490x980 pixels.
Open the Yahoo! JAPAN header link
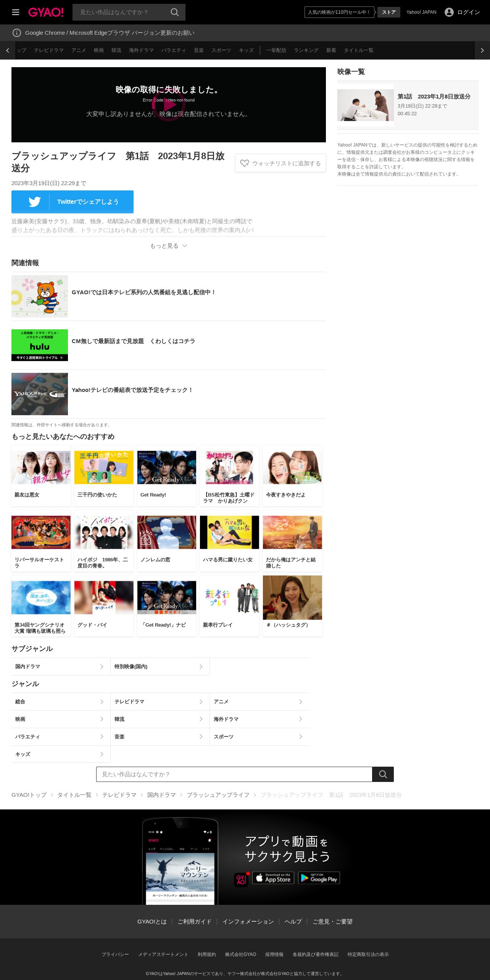pos(421,12)
